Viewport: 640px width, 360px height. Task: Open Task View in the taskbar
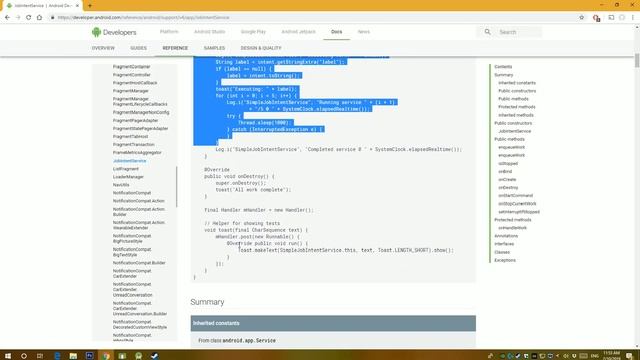(x=40, y=356)
